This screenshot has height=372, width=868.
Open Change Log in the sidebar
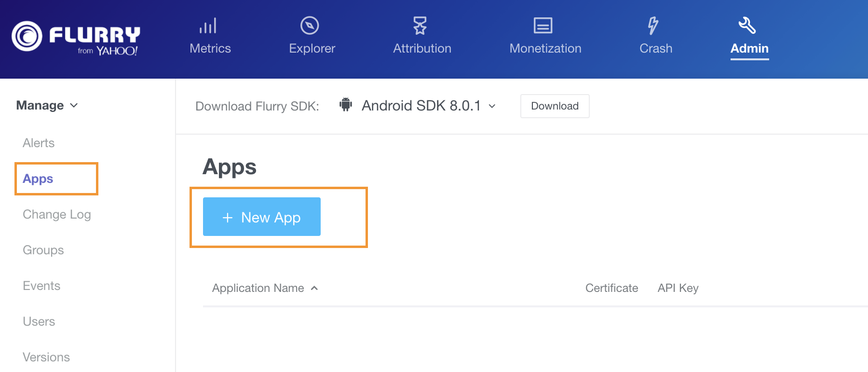click(x=57, y=214)
